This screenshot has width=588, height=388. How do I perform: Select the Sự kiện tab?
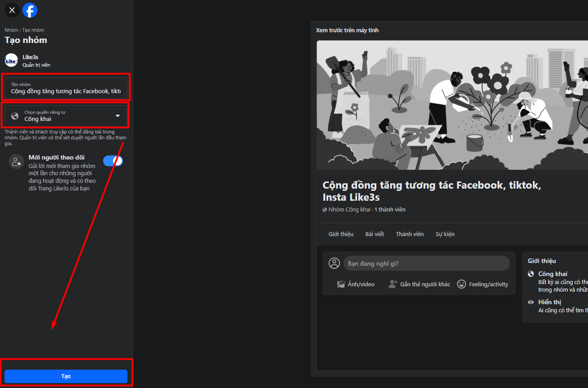click(445, 234)
